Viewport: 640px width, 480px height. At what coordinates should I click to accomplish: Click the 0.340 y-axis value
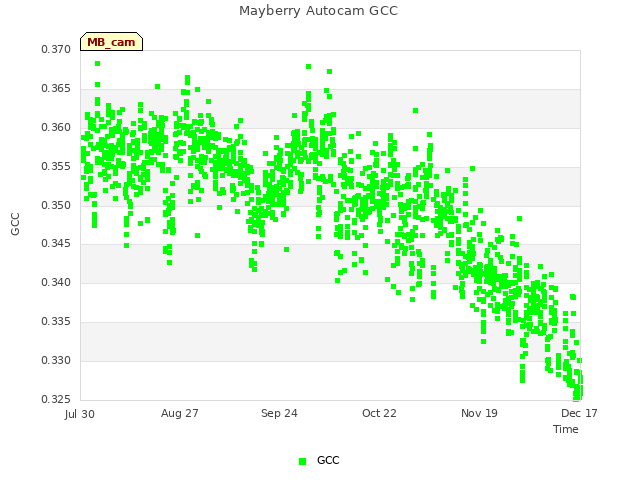(56, 282)
